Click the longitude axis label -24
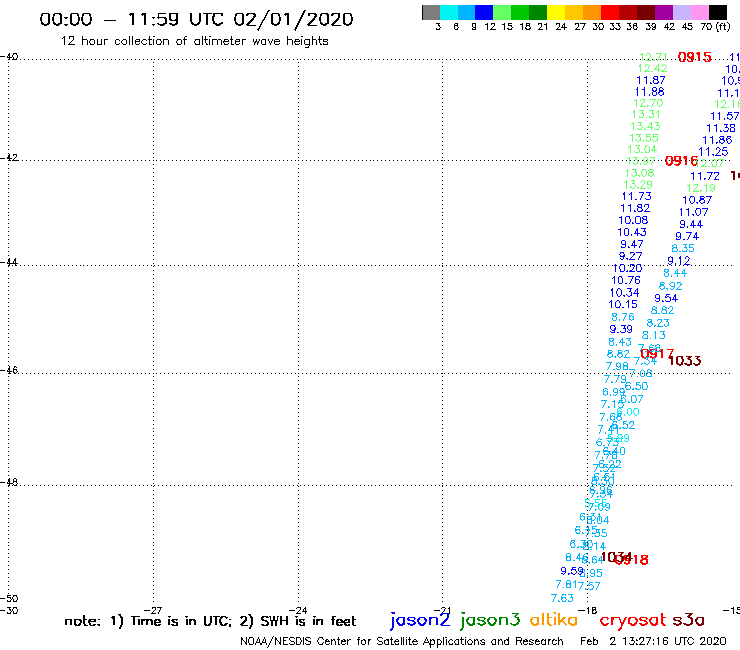740x650 pixels. point(298,610)
